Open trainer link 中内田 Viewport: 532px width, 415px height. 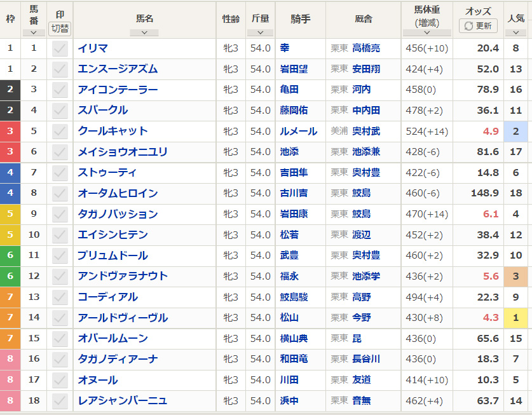click(366, 111)
